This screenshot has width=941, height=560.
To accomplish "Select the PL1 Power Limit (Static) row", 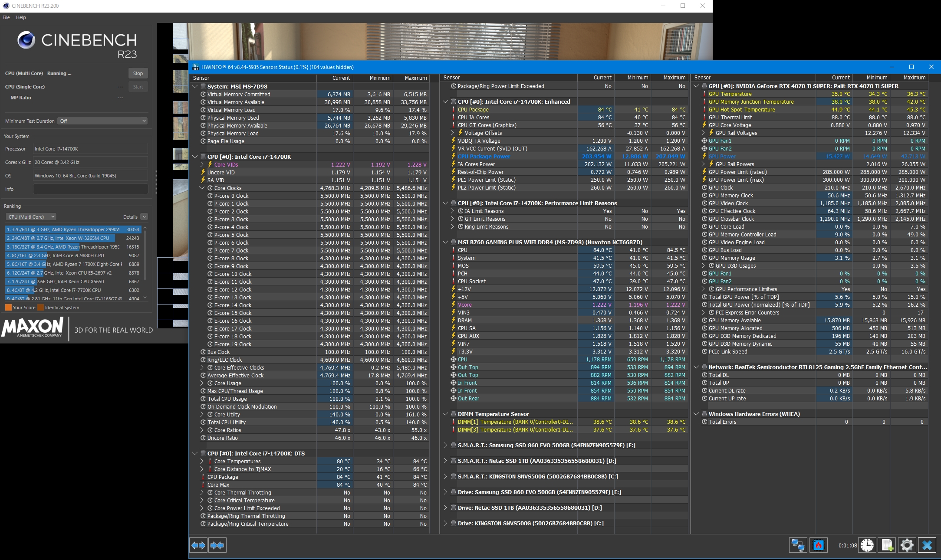I will (569, 180).
